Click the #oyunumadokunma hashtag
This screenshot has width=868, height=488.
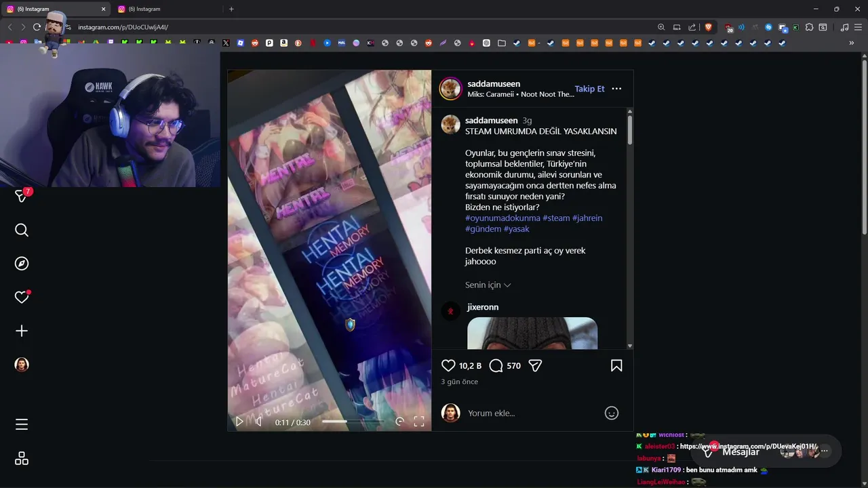click(x=502, y=218)
